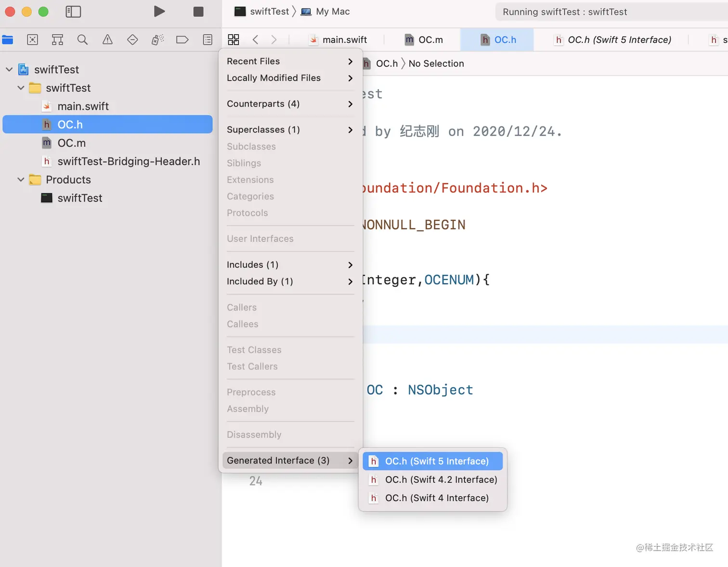
Task: Open the Project navigator folder icon
Action: point(8,39)
